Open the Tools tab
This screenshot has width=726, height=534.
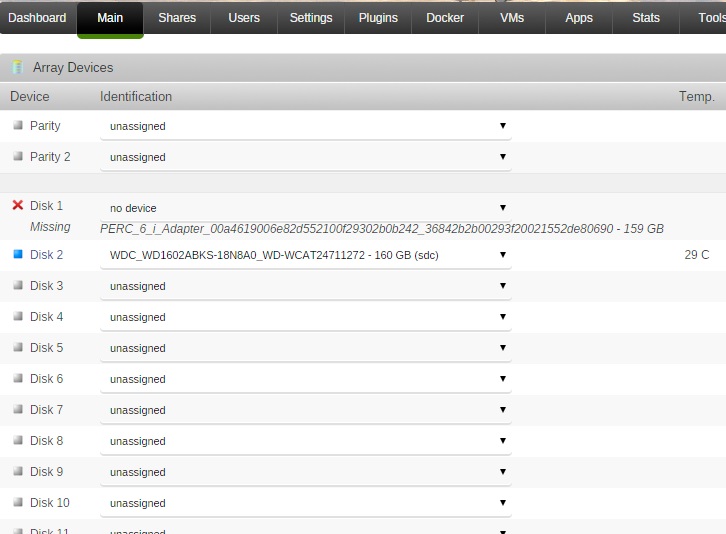(x=704, y=18)
